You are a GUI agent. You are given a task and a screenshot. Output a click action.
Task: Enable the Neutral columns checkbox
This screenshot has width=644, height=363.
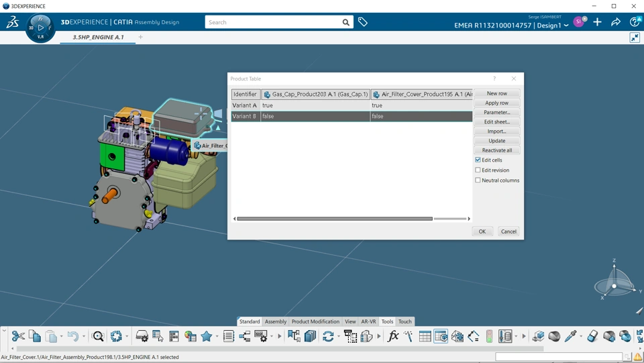click(478, 180)
